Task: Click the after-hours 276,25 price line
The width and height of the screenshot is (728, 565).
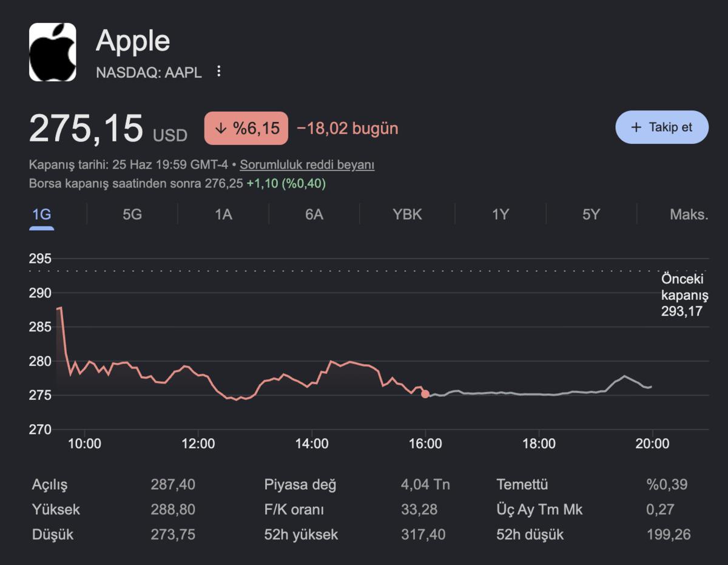Action: (x=177, y=183)
